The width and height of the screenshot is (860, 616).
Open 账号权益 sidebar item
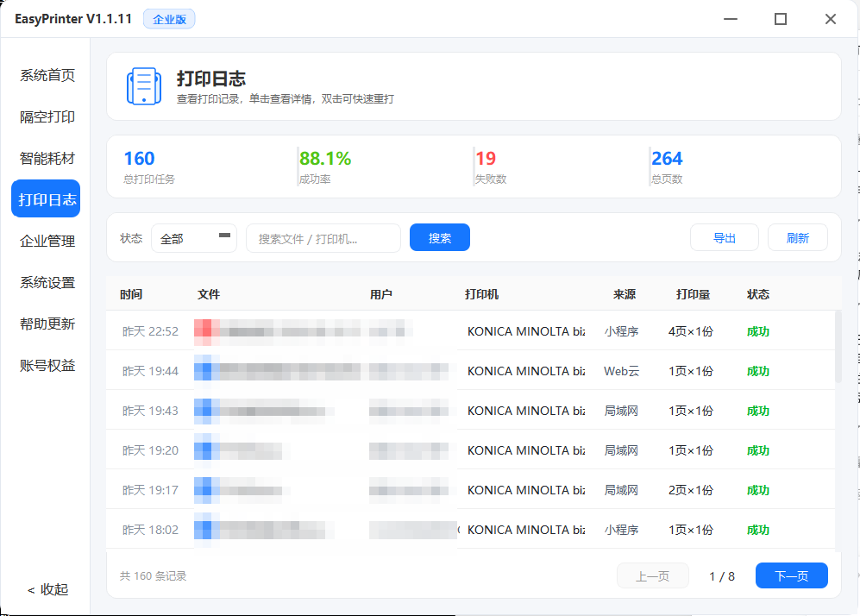(x=47, y=365)
